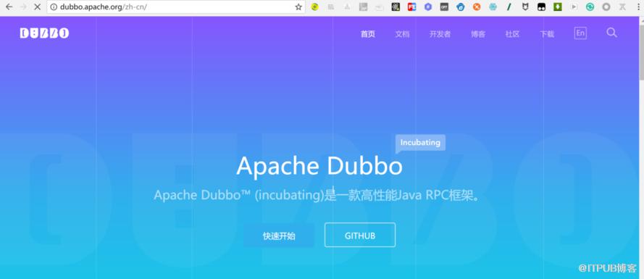The image size is (644, 279).
Task: Click the Incubating badge
Action: click(x=420, y=143)
